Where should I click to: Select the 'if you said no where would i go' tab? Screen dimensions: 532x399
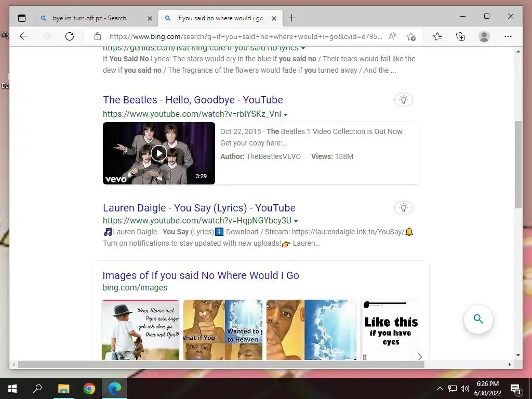pyautogui.click(x=220, y=18)
